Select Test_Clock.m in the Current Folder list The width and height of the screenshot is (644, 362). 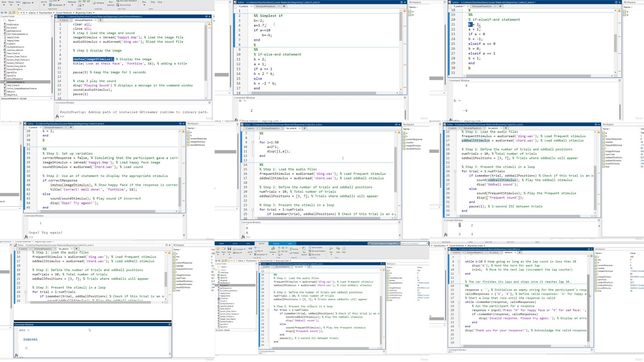click(x=13, y=85)
